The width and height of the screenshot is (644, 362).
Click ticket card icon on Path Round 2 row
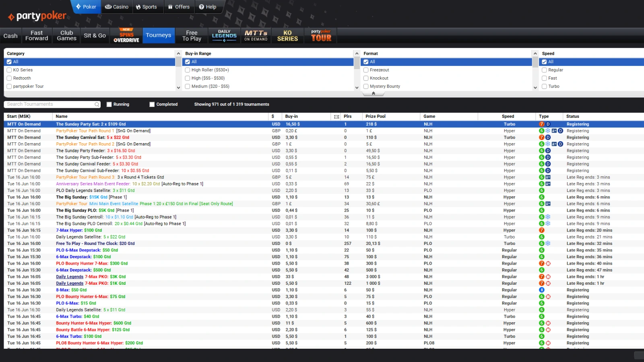(x=554, y=144)
